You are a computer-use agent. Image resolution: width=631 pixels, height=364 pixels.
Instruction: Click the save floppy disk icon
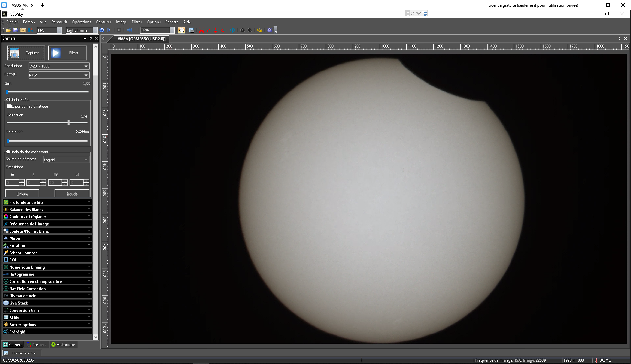[x=15, y=30]
